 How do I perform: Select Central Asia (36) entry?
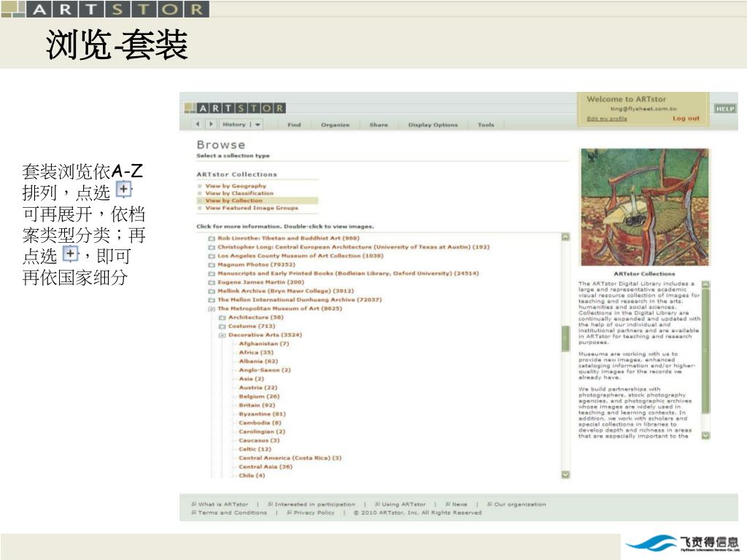point(266,467)
